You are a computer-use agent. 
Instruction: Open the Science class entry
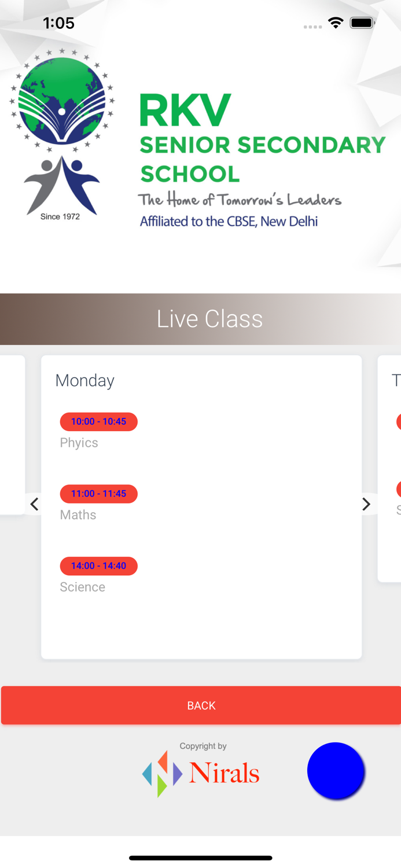tap(83, 587)
